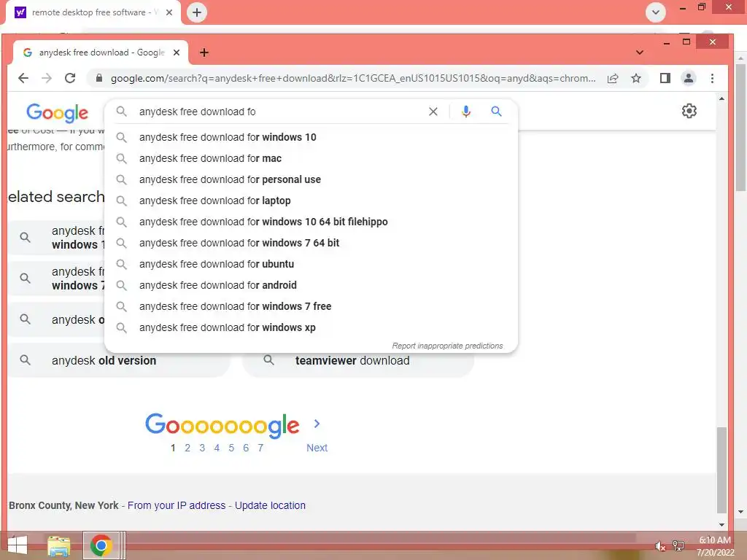
Task: Go to results page 7
Action: click(260, 448)
